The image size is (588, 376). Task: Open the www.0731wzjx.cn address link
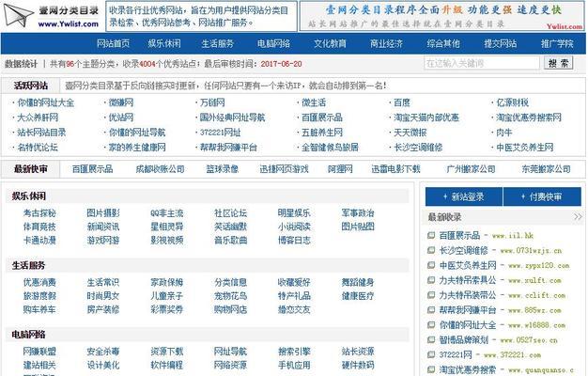pos(531,251)
